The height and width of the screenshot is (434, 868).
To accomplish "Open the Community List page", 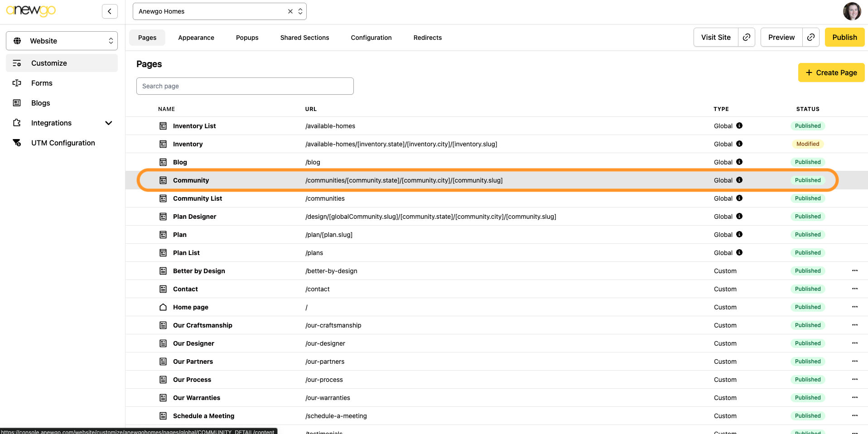I will point(198,198).
